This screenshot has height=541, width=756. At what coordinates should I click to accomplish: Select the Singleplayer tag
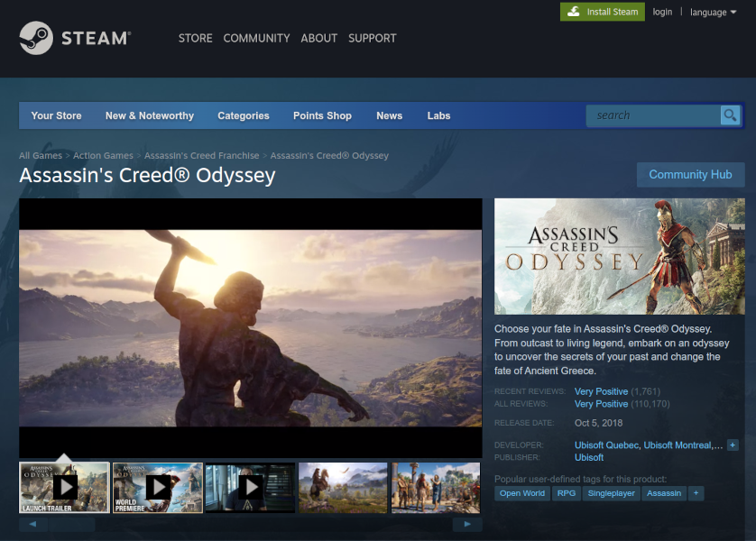tap(611, 493)
